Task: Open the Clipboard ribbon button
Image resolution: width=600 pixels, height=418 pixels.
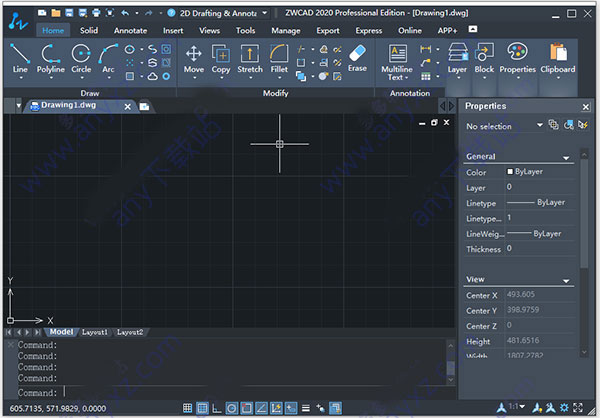Action: [x=558, y=58]
